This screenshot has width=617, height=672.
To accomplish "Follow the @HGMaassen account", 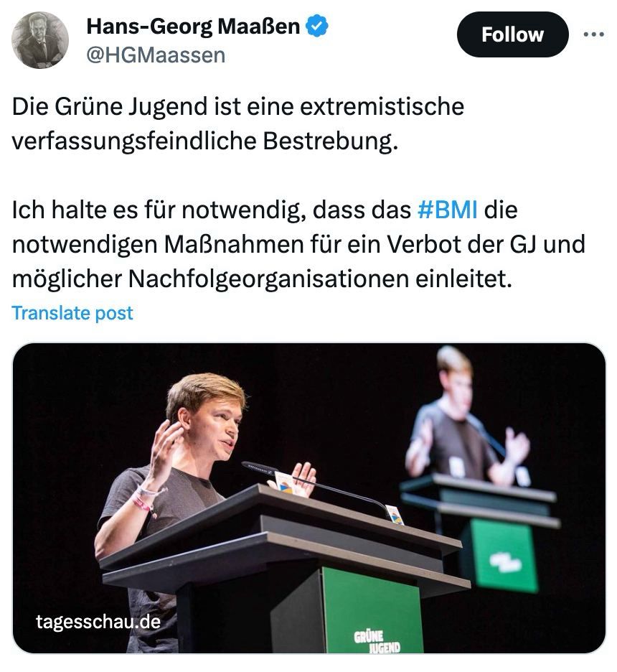I will 512,34.
